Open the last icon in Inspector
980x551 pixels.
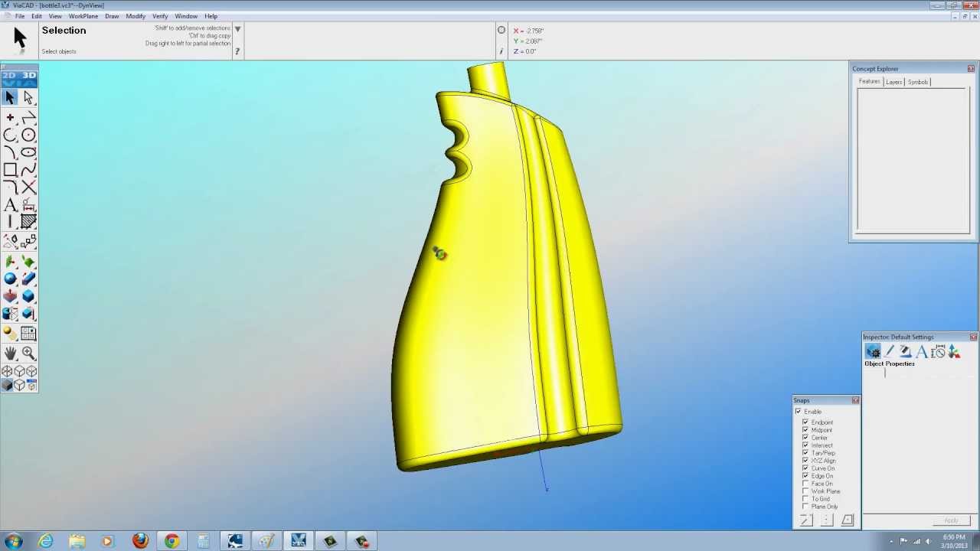(954, 351)
